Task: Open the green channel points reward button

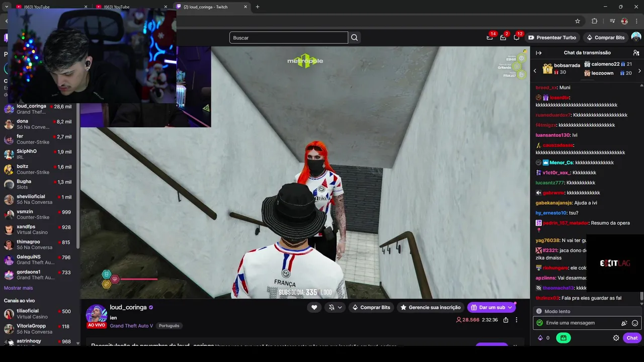Action: [x=563, y=338]
